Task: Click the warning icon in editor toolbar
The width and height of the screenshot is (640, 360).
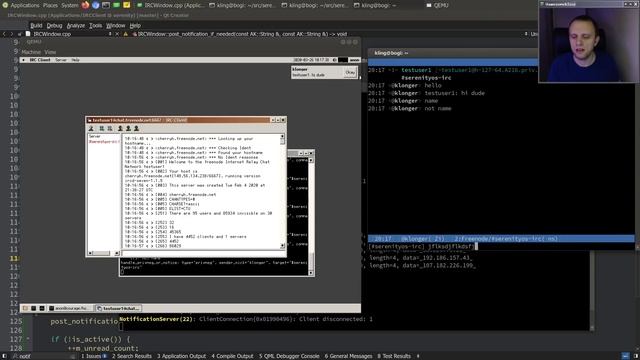Action: 126,34
